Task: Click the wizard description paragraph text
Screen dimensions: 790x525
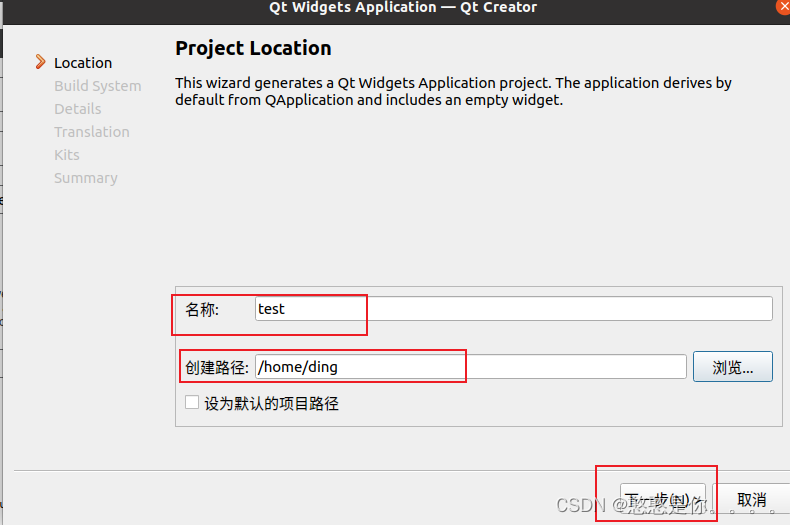Action: pos(453,91)
